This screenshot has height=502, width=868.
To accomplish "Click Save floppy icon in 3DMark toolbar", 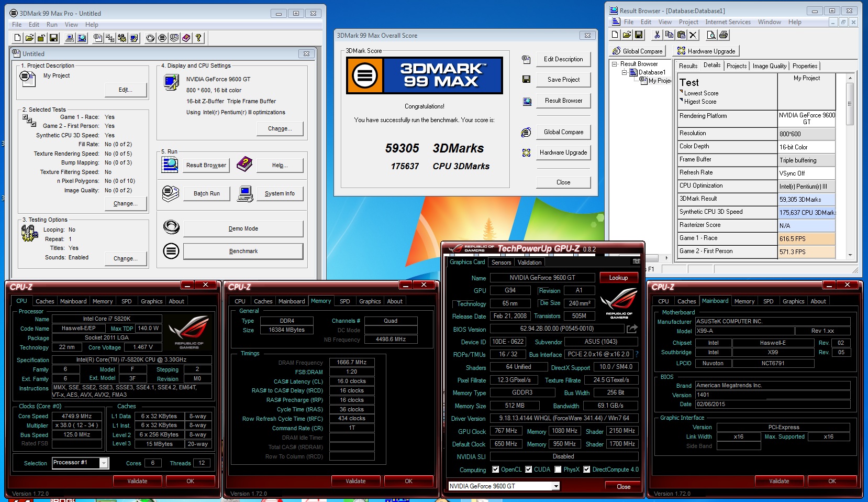I will coord(53,38).
